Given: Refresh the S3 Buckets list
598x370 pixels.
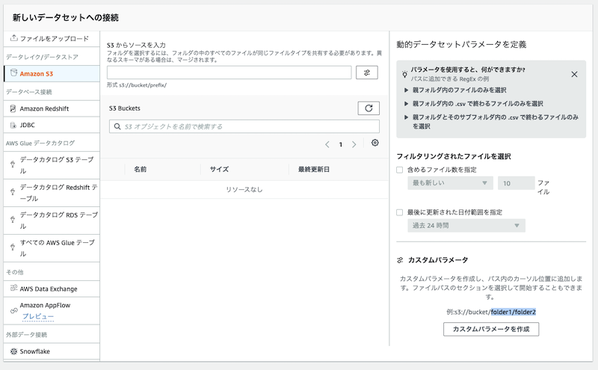Looking at the screenshot, I should (x=368, y=108).
